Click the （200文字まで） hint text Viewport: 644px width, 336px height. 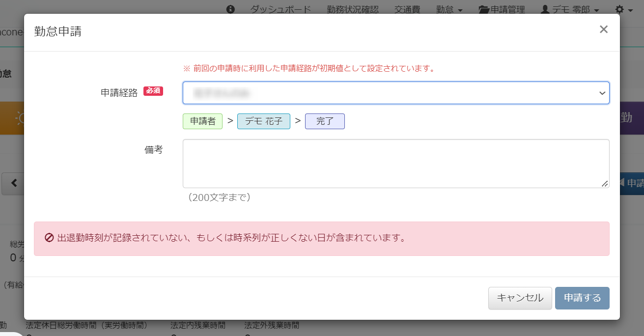click(219, 197)
